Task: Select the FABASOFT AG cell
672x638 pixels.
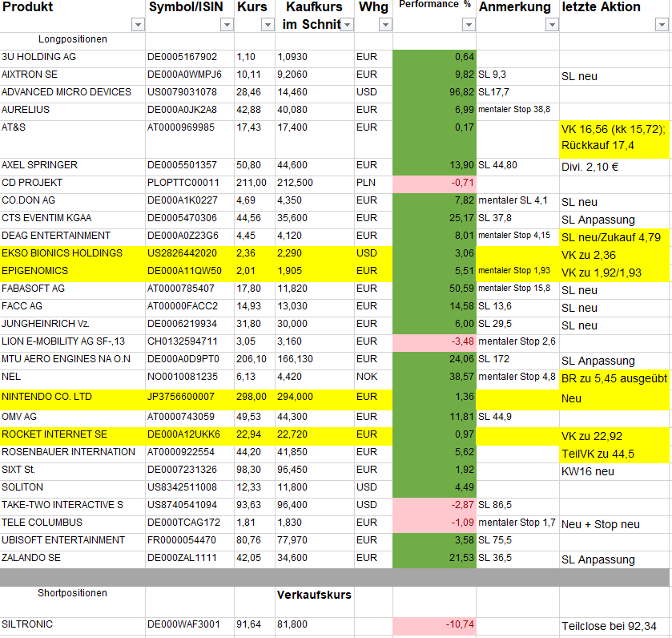Action: [x=72, y=290]
